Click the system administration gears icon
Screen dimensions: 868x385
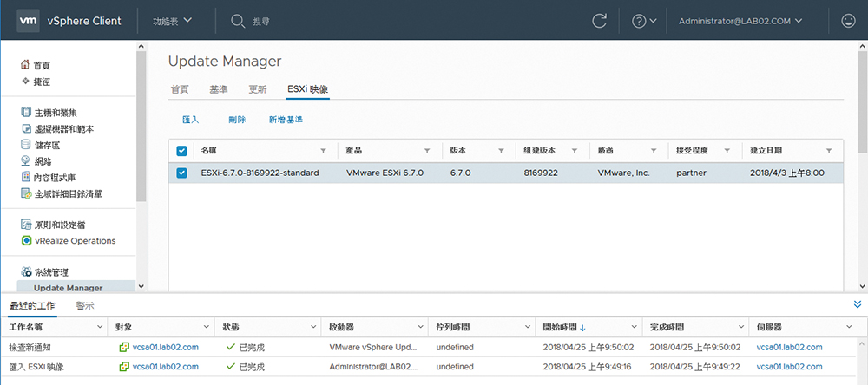26,271
